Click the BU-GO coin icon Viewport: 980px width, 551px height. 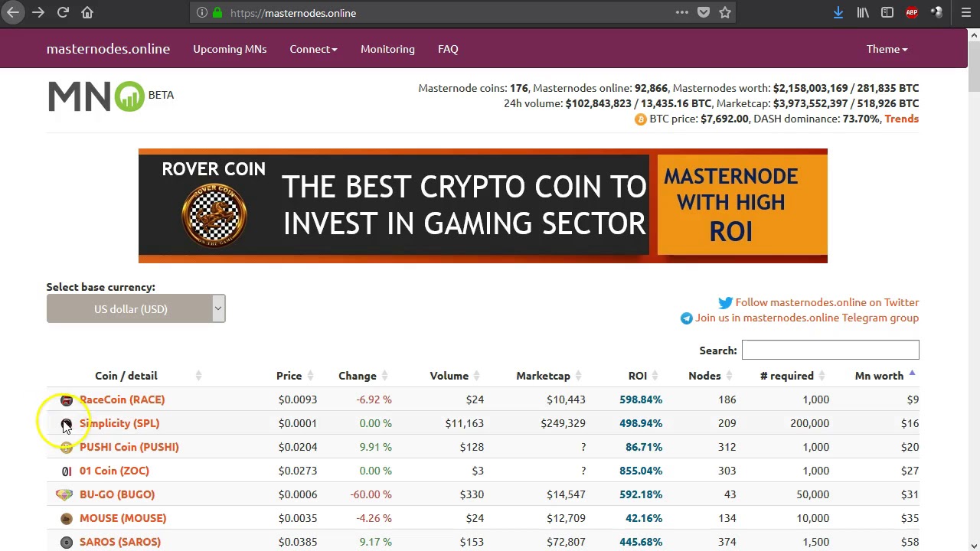coord(64,495)
